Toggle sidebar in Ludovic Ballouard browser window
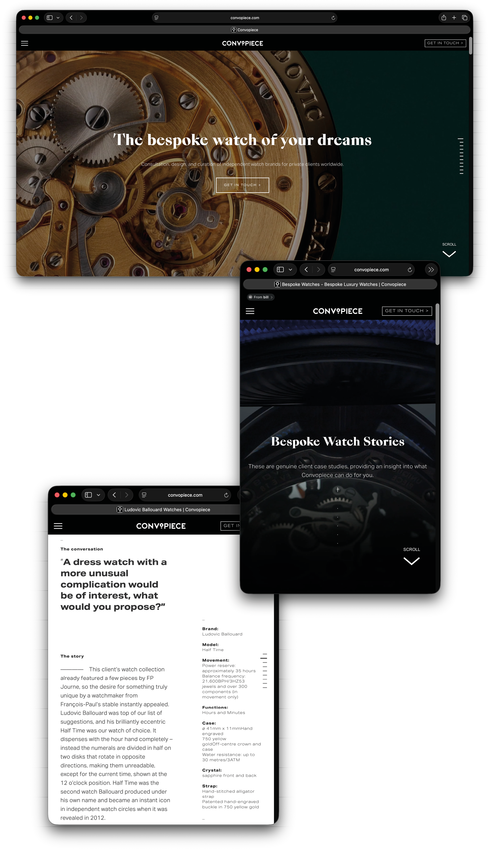 [x=88, y=495]
